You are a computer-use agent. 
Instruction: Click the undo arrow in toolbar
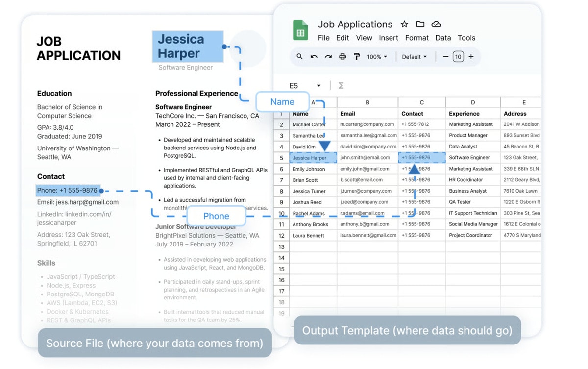[x=314, y=57]
